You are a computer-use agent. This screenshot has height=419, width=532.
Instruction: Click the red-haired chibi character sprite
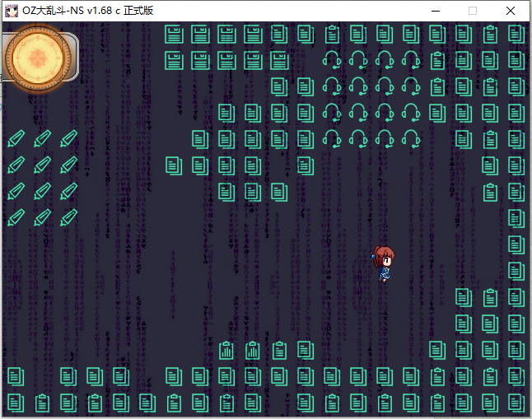click(x=384, y=264)
